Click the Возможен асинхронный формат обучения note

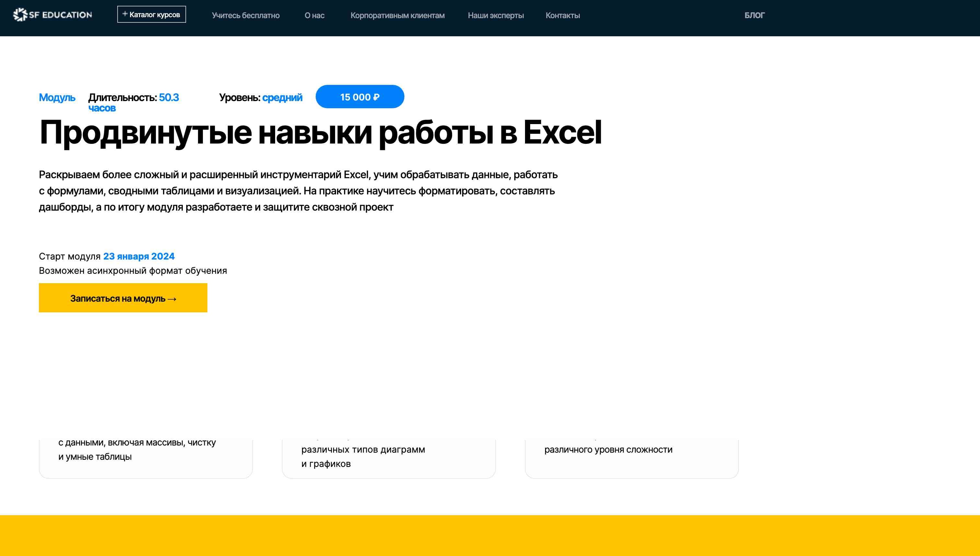(133, 270)
